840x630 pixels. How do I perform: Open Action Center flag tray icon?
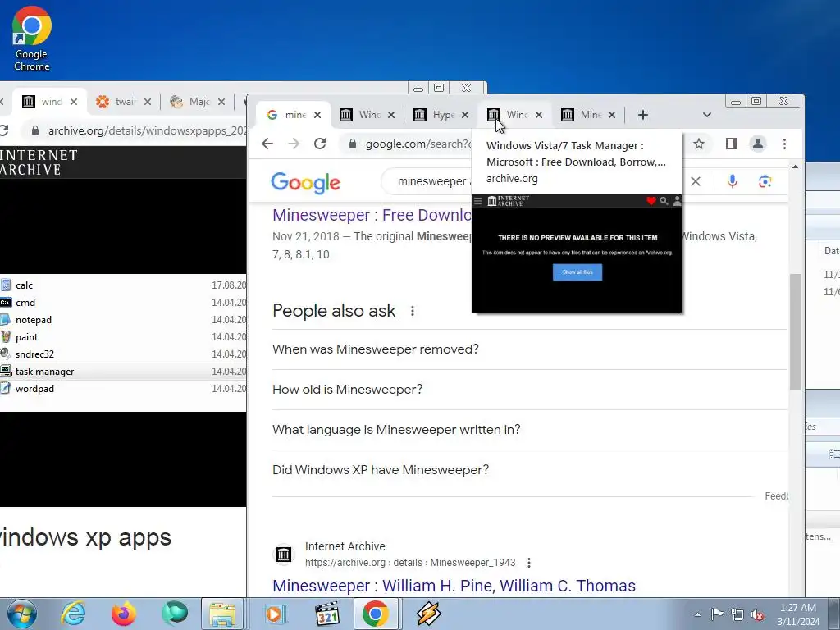[x=717, y=614]
